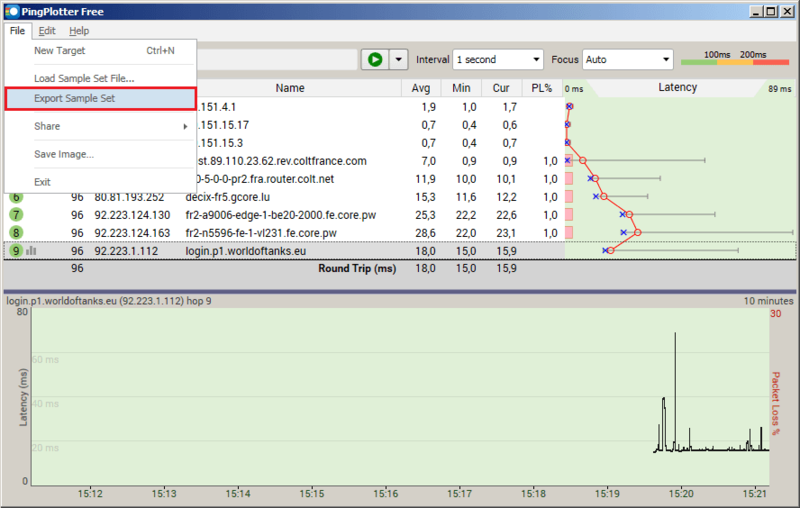Select hop 6 green circle icon
Image resolution: width=800 pixels, height=508 pixels.
(16, 197)
